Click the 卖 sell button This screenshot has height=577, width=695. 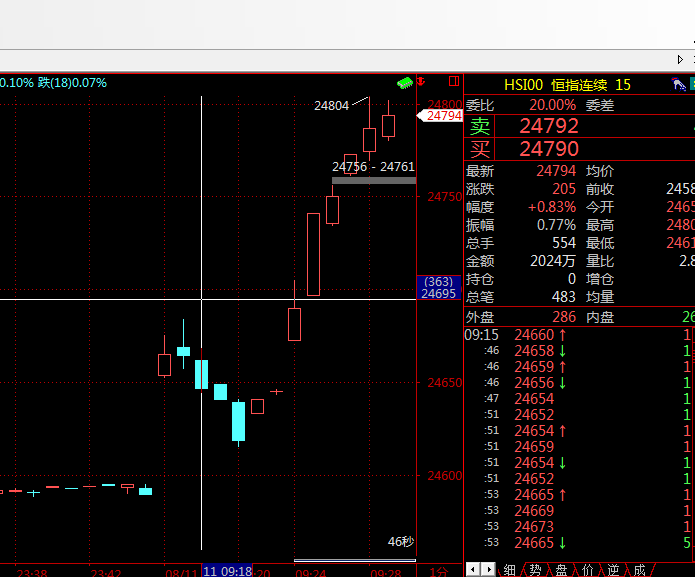tap(481, 126)
